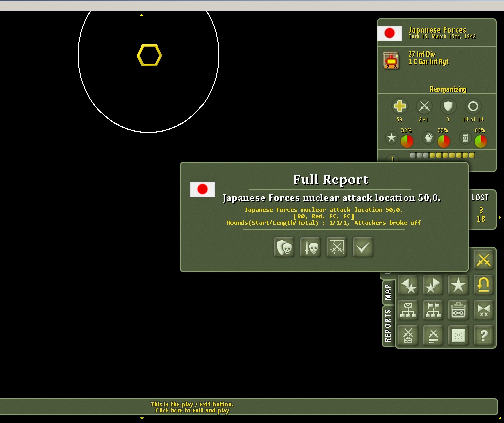504x423 pixels.
Task: Click the circle movement icon above 14 of 14
Action: tap(473, 106)
